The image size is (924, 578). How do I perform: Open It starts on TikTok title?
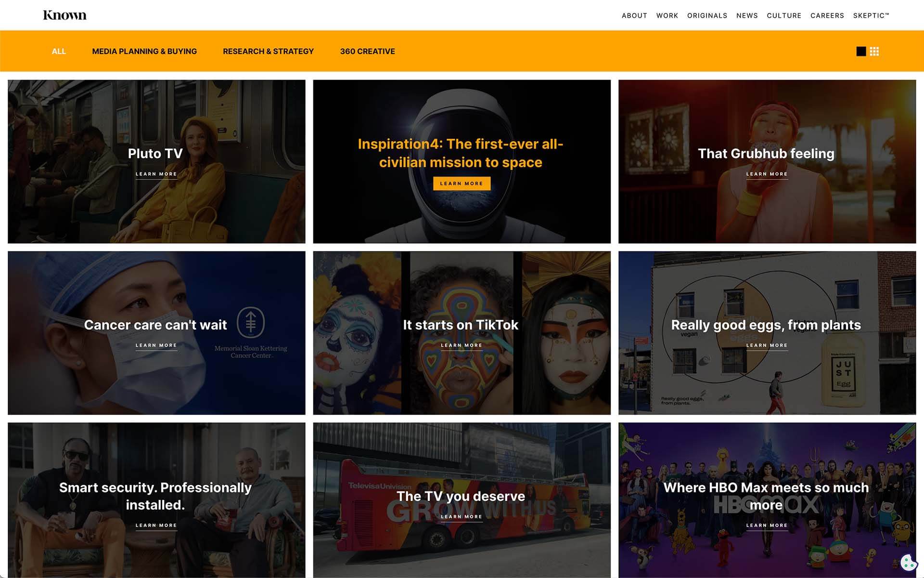461,325
